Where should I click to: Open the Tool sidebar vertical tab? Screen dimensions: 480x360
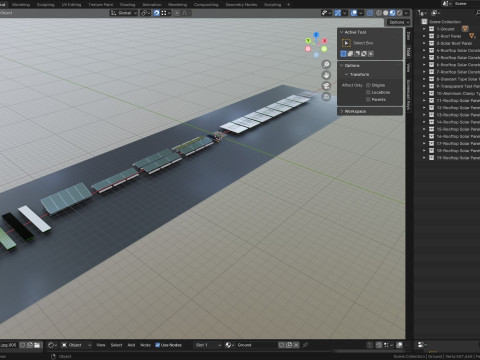(x=408, y=52)
